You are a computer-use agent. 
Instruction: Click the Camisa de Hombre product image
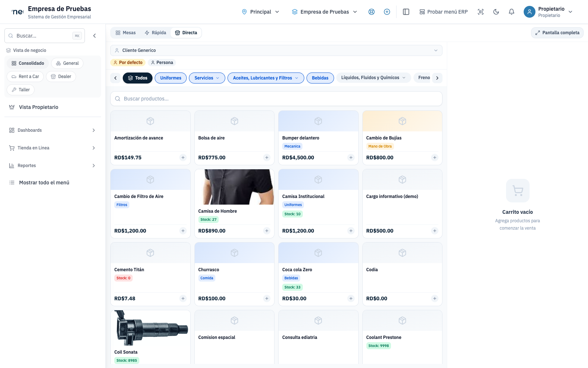234,187
